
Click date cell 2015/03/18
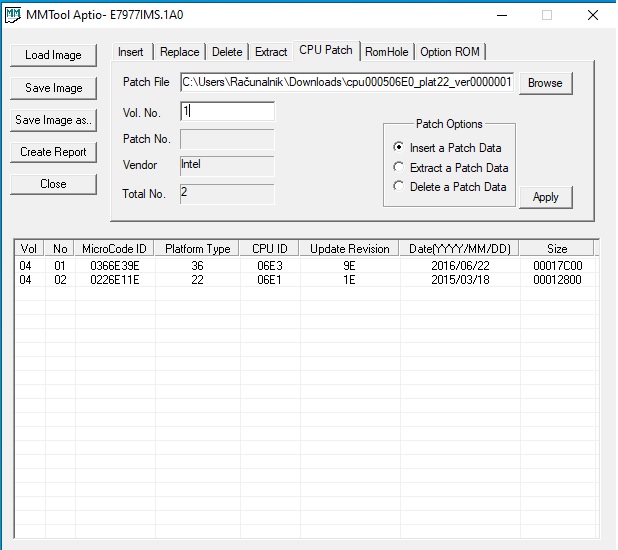pos(460,280)
